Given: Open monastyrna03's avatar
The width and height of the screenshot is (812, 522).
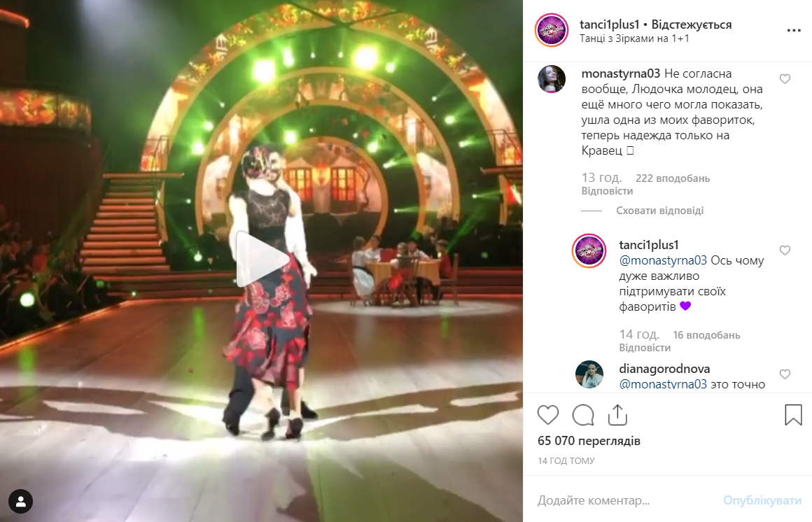Looking at the screenshot, I should (x=552, y=79).
